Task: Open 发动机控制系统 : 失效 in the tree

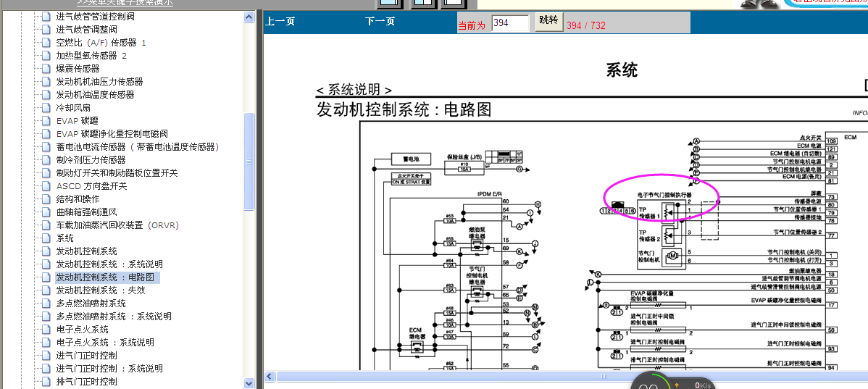Action: coord(100,290)
